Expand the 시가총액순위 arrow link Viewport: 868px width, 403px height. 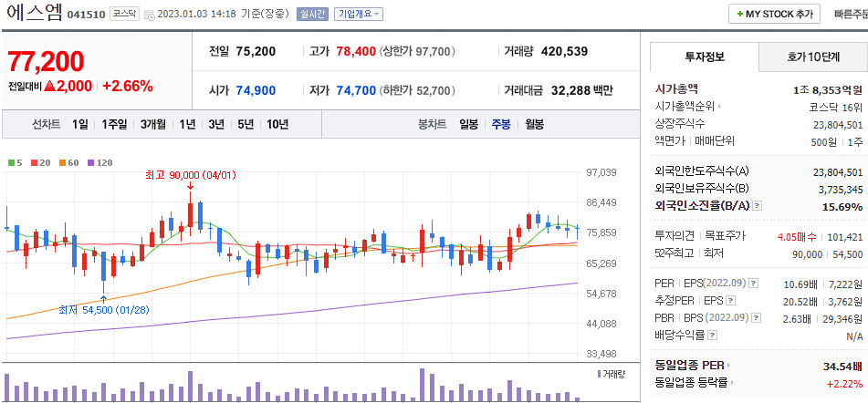point(721,106)
